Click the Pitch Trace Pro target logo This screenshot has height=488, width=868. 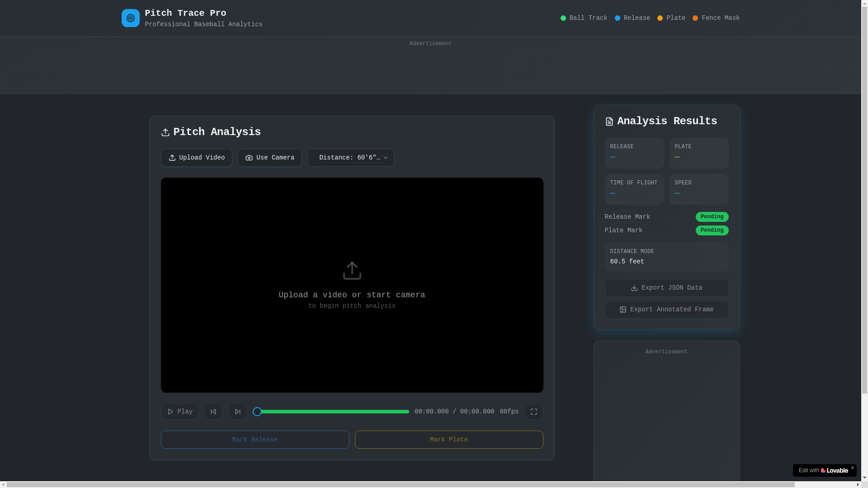(130, 18)
